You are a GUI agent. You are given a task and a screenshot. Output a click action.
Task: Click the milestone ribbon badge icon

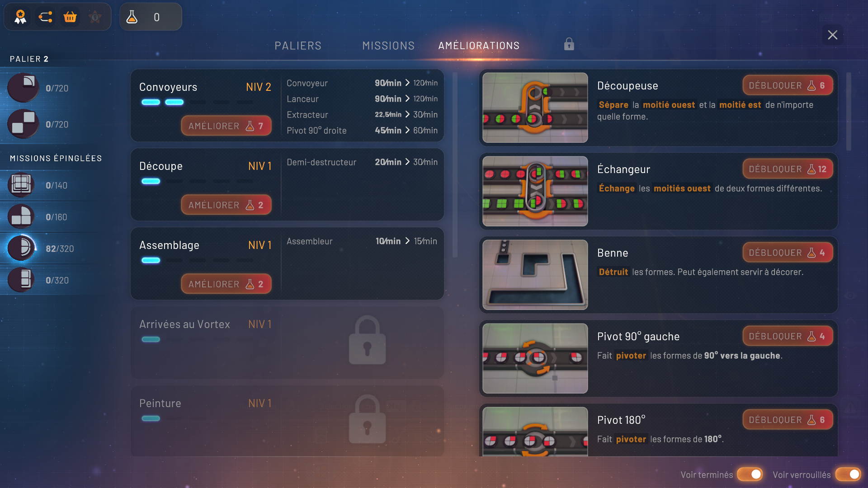[20, 17]
